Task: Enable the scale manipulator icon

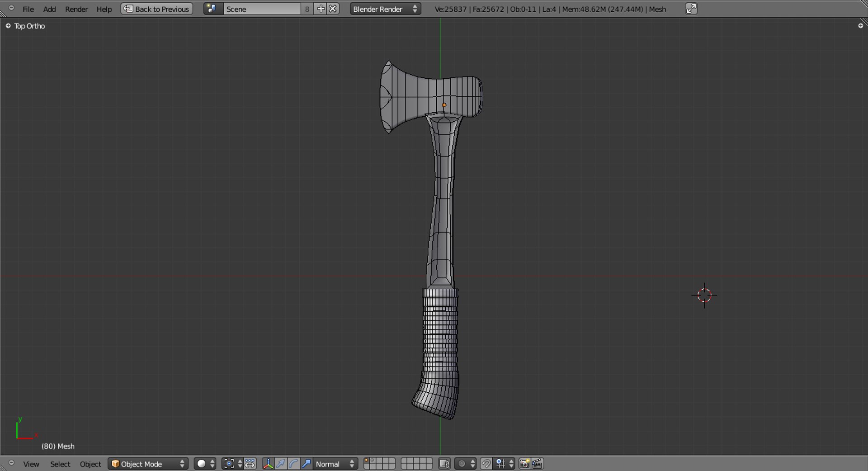Action: click(306, 464)
